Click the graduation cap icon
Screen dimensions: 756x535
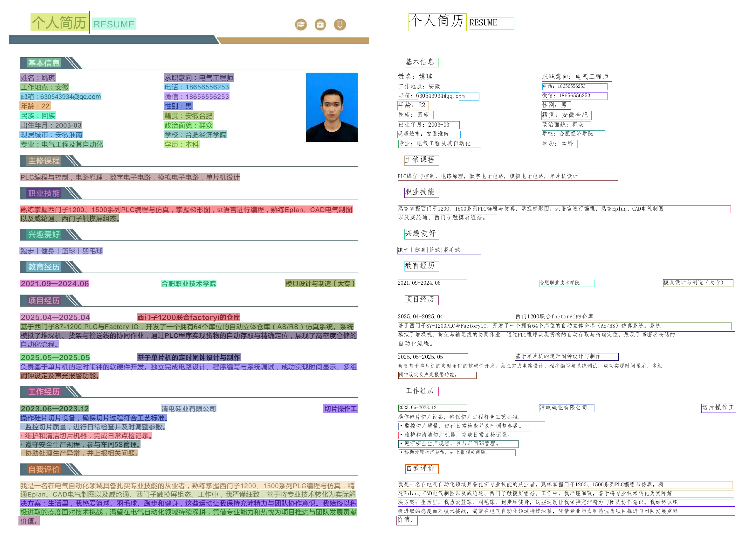[x=301, y=24]
